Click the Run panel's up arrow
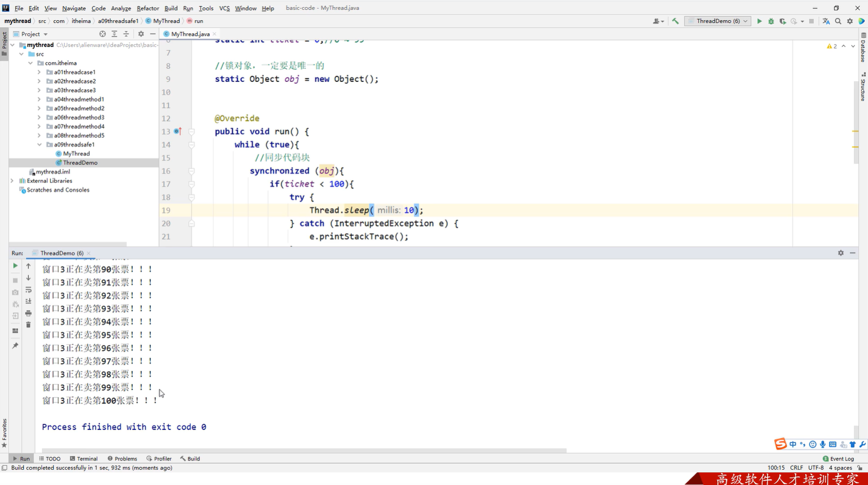Screen dimensions: 868x485 [28, 266]
